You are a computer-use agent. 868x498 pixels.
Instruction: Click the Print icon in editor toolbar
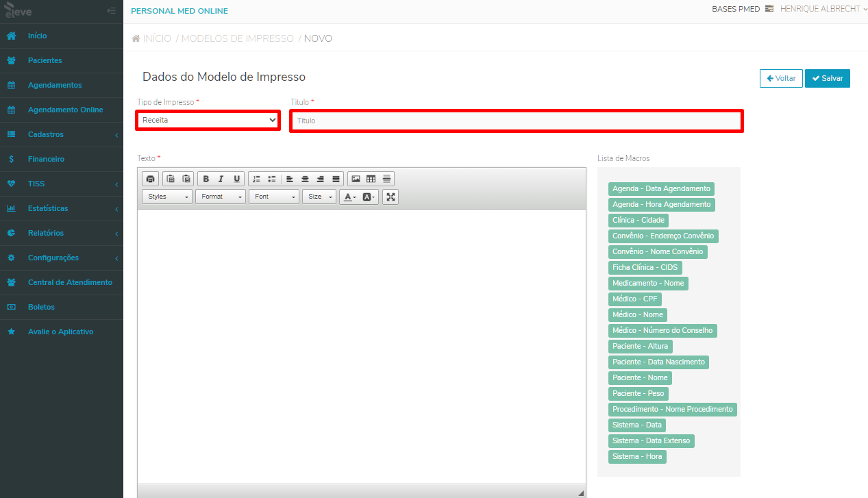pos(151,179)
